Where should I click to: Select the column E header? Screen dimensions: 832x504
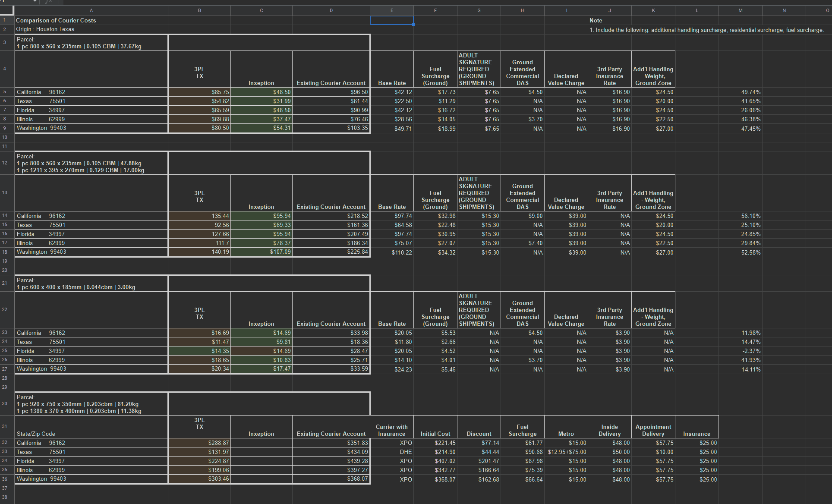[x=391, y=10]
